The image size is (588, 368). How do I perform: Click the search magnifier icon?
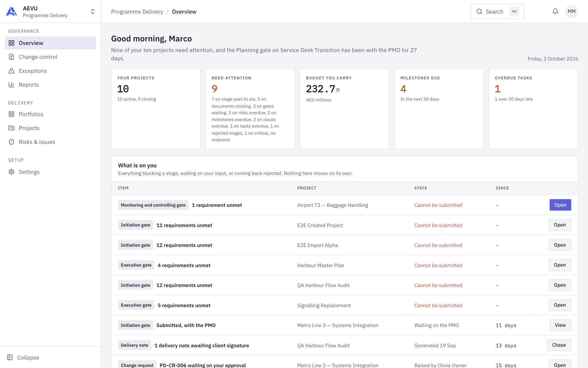coord(479,11)
